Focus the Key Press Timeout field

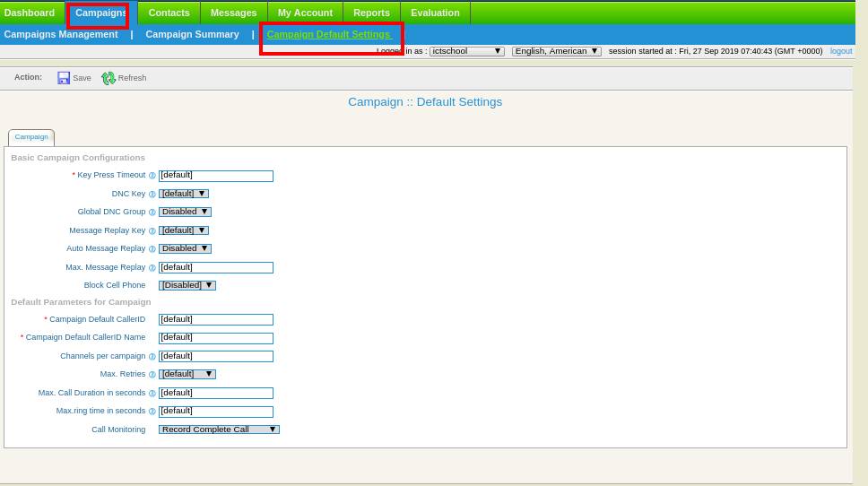pyautogui.click(x=216, y=176)
